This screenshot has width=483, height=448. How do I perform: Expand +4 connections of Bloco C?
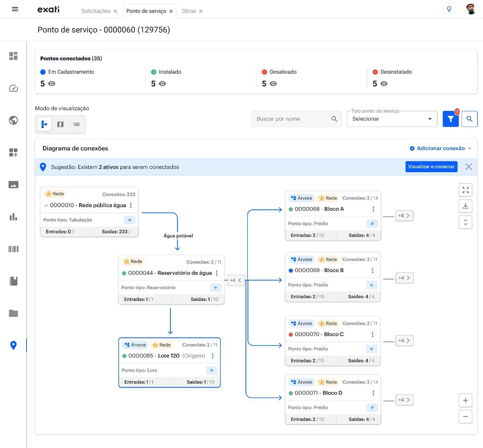[x=404, y=340]
